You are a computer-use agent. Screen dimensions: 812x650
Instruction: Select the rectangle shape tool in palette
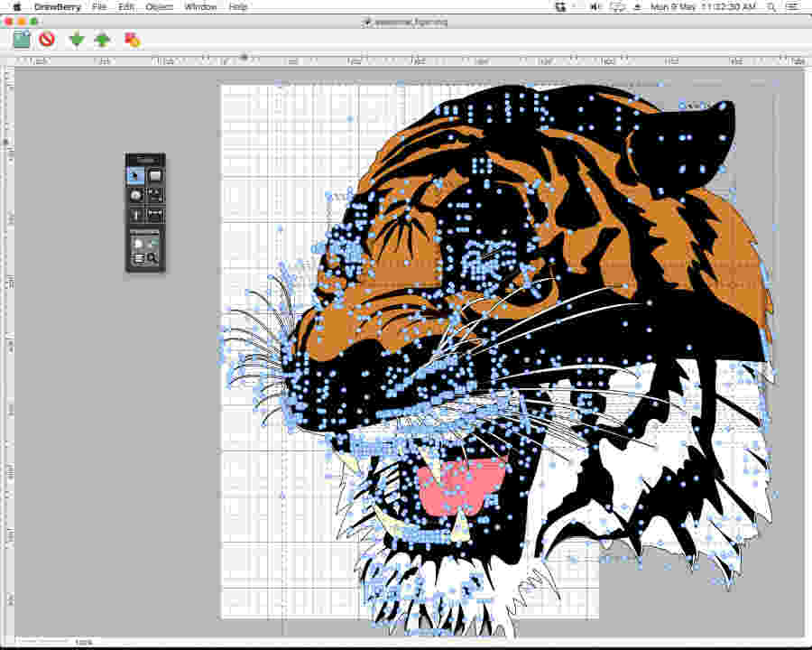pyautogui.click(x=155, y=176)
